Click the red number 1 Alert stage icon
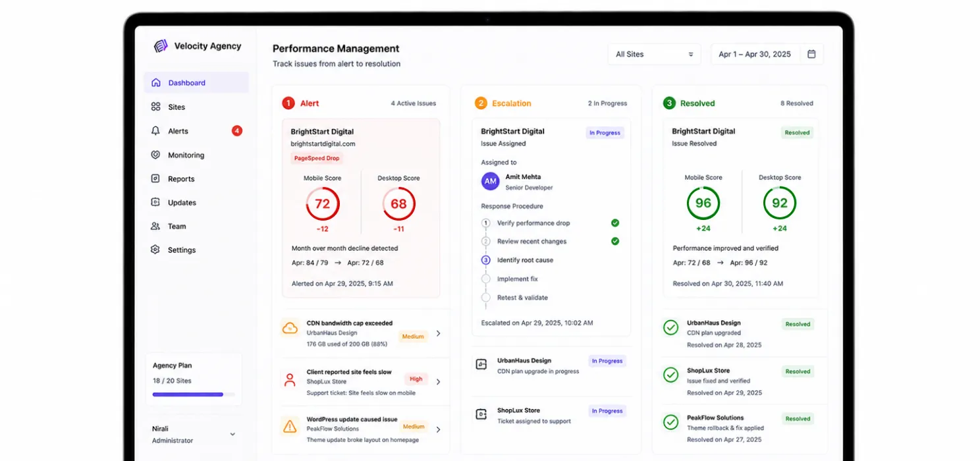The image size is (980, 461). pyautogui.click(x=288, y=103)
